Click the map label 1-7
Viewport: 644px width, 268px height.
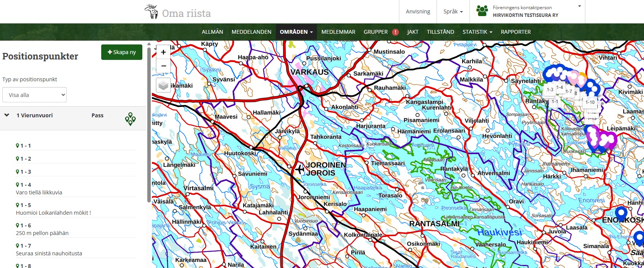(569, 91)
